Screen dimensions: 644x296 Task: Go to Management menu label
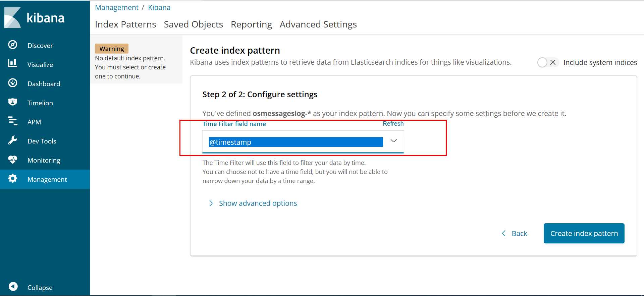tap(47, 179)
